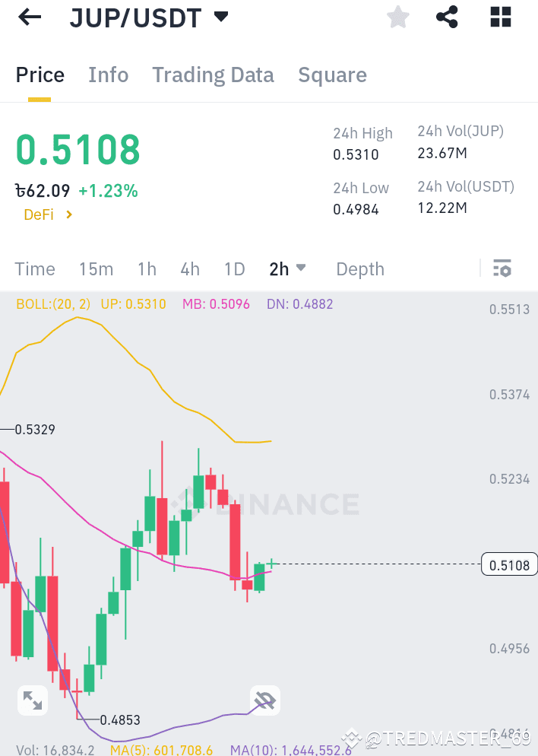Open the JUP/USDT pair selector dropdown
The image size is (538, 756).
[220, 17]
